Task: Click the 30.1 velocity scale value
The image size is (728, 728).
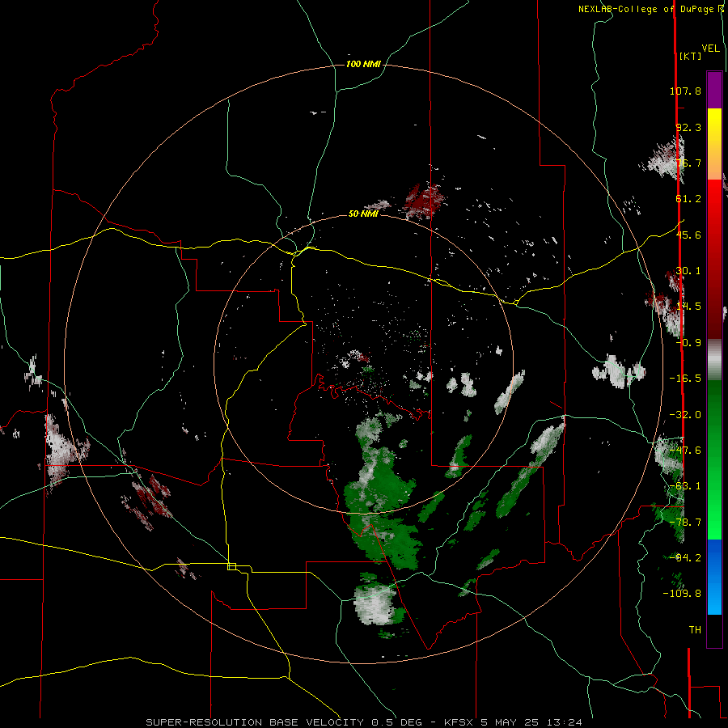Action: 688,271
